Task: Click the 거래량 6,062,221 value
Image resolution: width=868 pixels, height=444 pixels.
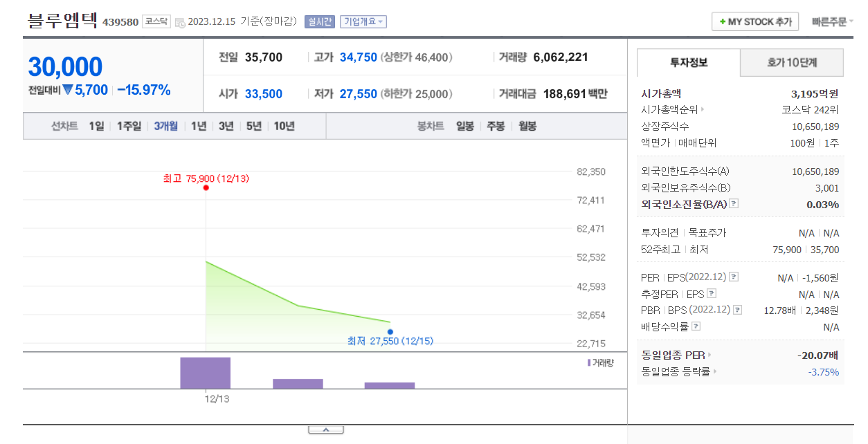Action: (561, 57)
